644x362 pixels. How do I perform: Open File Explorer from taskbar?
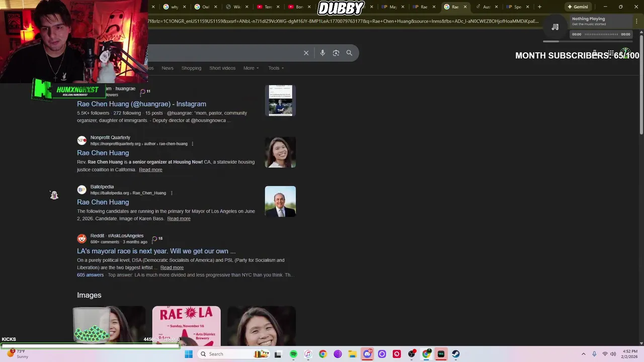pyautogui.click(x=352, y=354)
